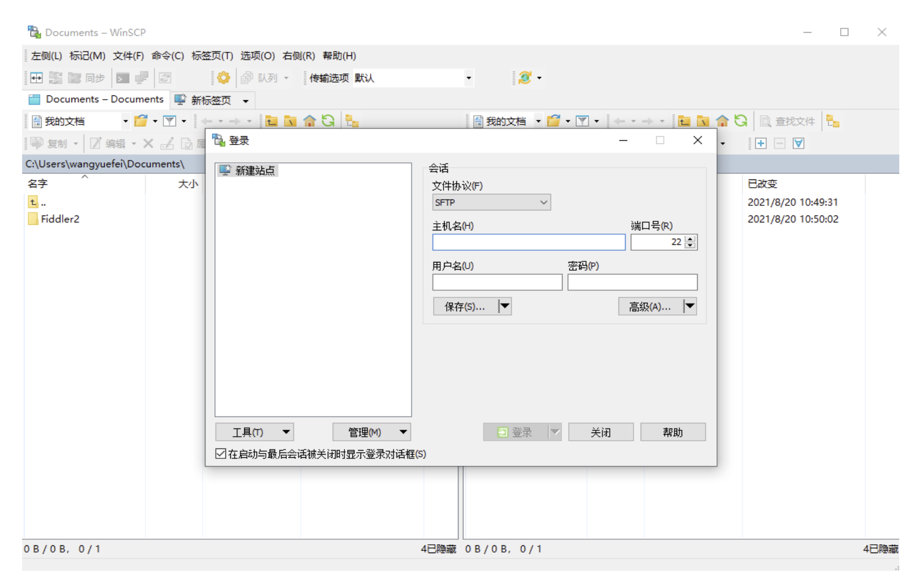Viewport: 917px width, 588px height.
Task: Click the left panel parent directory icon
Action: [x=271, y=121]
